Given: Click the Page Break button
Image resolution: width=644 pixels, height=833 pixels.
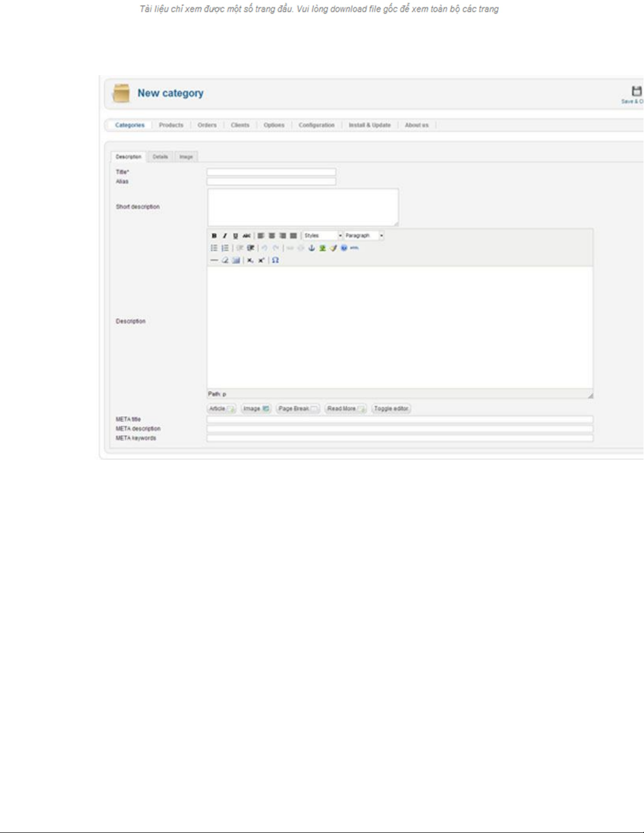Looking at the screenshot, I should pyautogui.click(x=298, y=409).
